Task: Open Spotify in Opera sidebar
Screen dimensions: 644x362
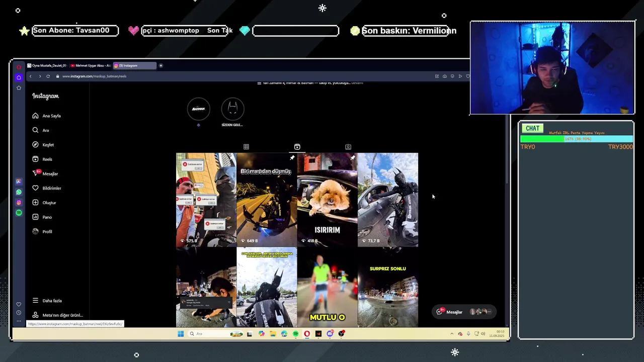Action: 19,213
